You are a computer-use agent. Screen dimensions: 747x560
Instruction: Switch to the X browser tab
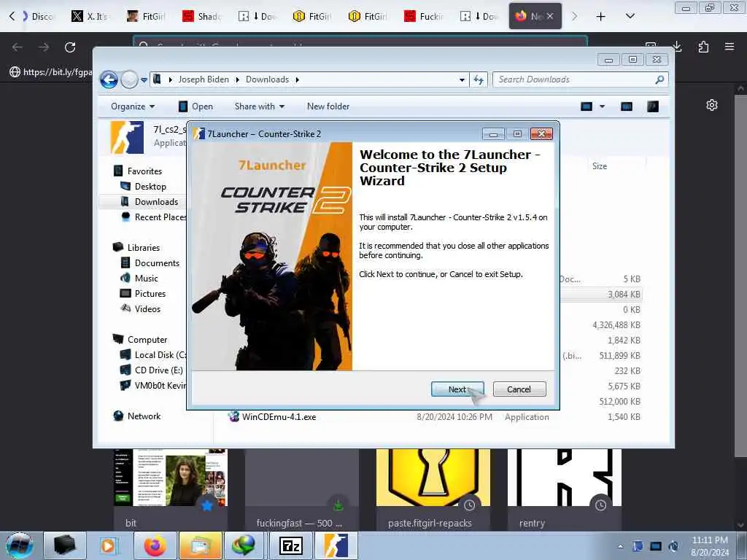(90, 16)
